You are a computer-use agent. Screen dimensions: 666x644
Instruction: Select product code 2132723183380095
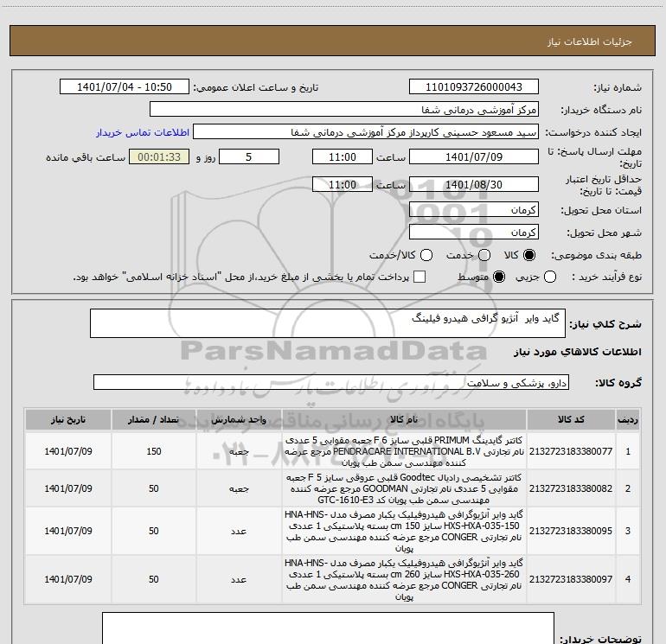point(571,531)
